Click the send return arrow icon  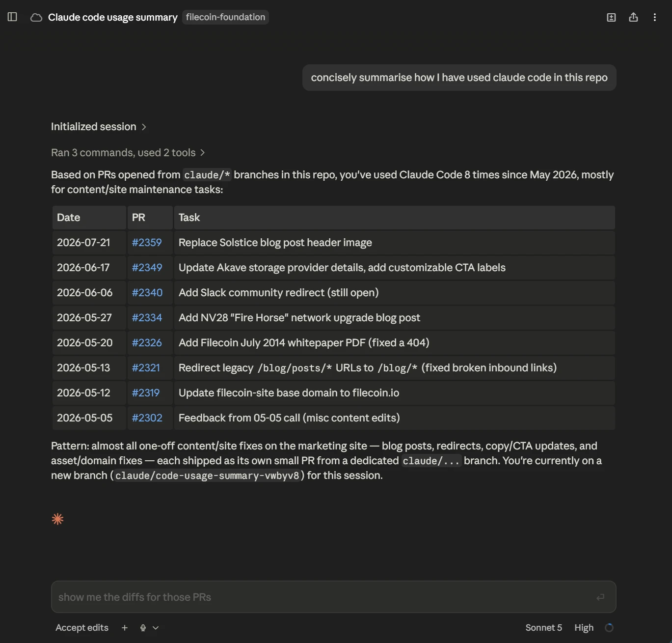coord(600,597)
